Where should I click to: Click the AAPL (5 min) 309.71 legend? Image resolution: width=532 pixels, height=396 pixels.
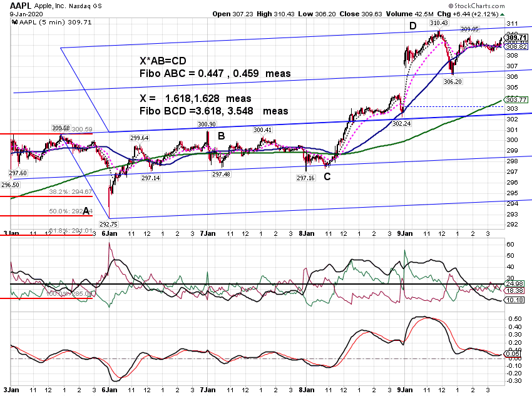55,23
